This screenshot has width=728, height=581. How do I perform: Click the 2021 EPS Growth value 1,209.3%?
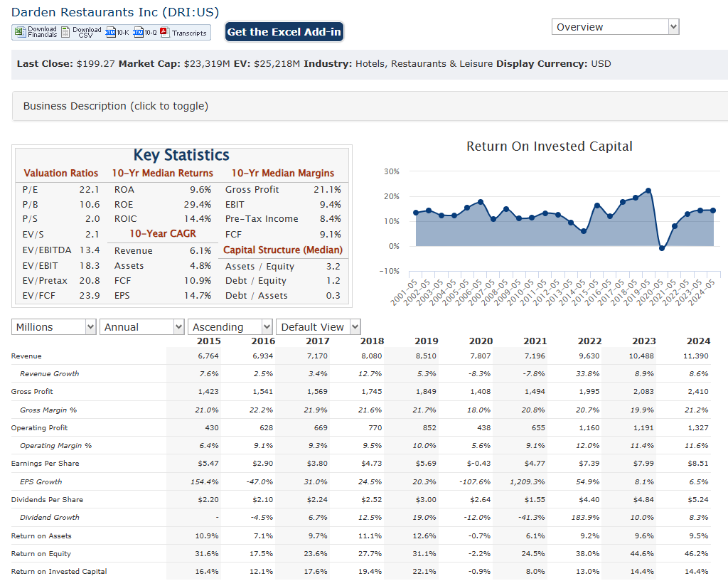click(x=527, y=482)
